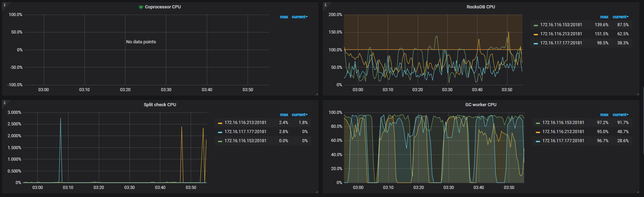The height and width of the screenshot is (197, 644).
Task: Toggle series 172.16.116.213:20181 in GC worker CPU legend
Action: tap(563, 132)
